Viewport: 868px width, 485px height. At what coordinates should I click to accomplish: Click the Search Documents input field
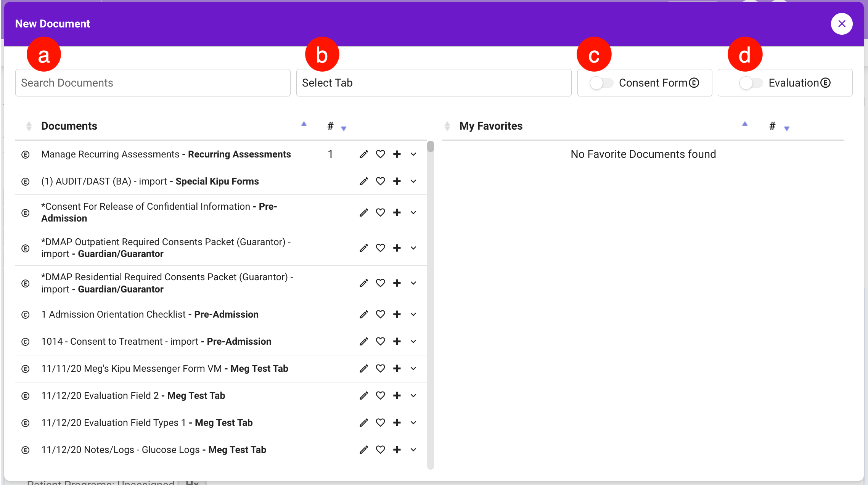(153, 83)
